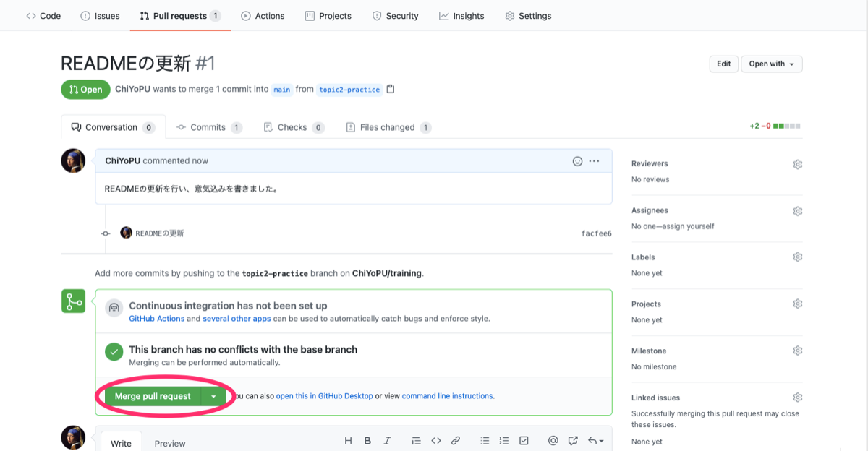Image resolution: width=868 pixels, height=451 pixels.
Task: Insert a quote with the quote icon
Action: tap(416, 440)
